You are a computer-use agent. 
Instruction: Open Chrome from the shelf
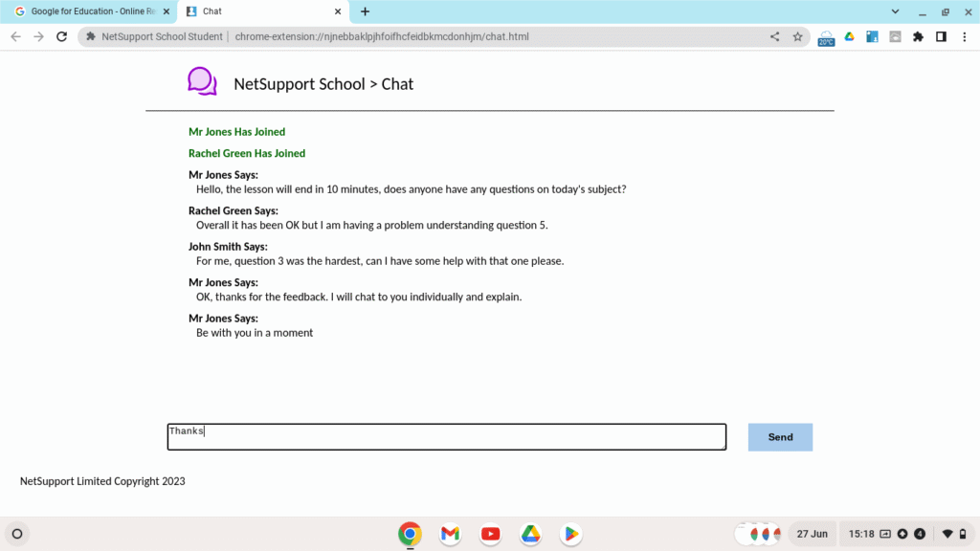(410, 534)
